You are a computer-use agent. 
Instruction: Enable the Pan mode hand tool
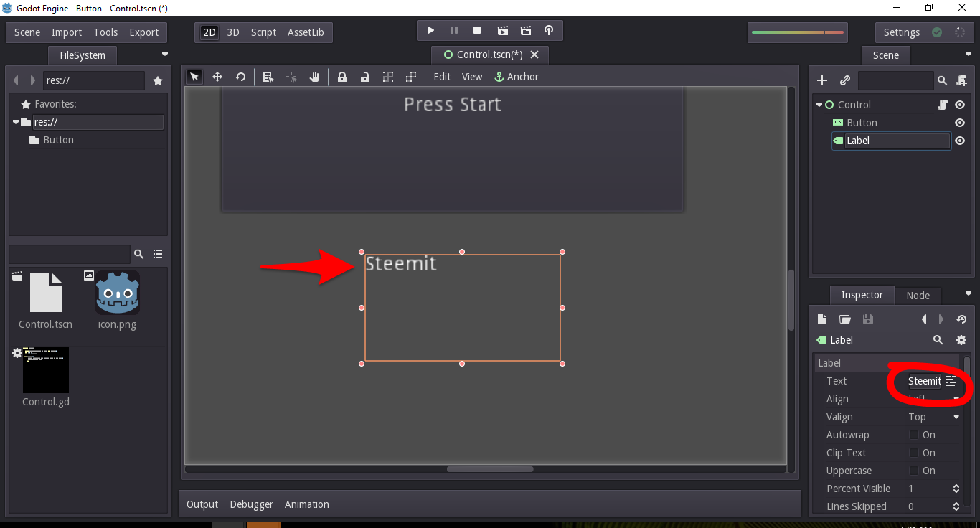[314, 77]
